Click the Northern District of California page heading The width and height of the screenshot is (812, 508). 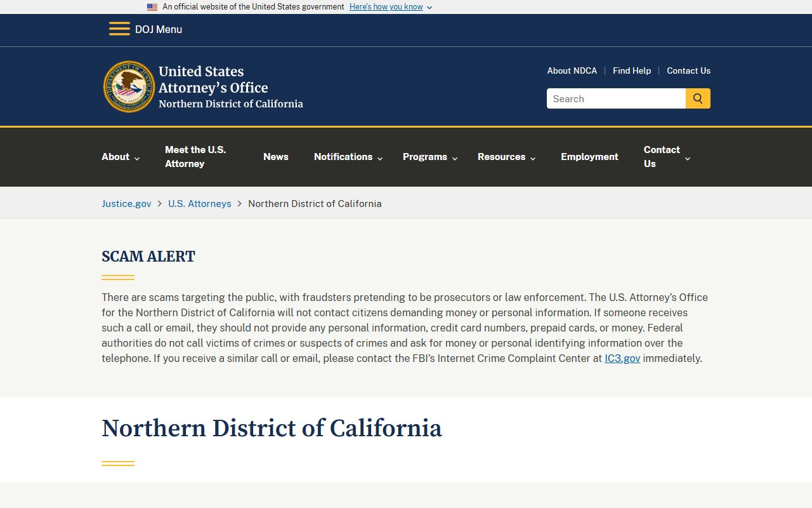click(x=272, y=428)
